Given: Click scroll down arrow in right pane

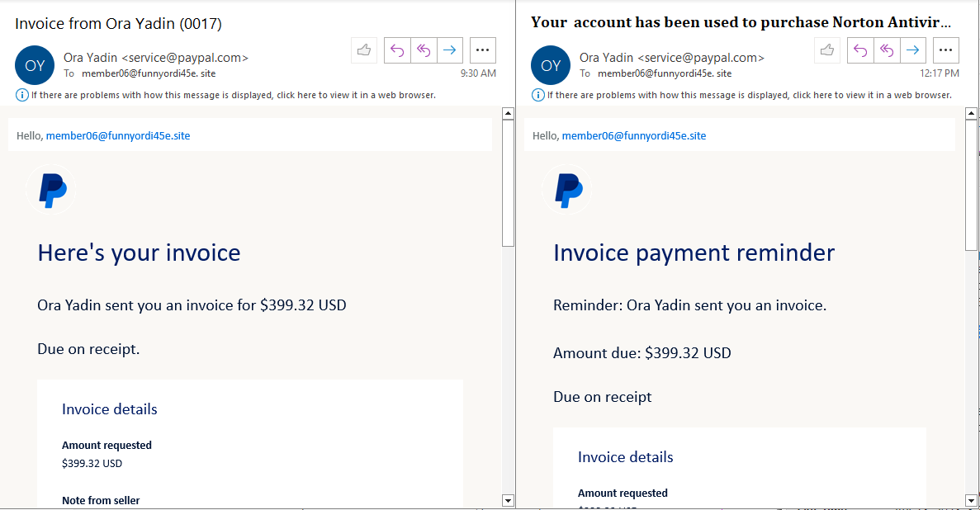Looking at the screenshot, I should point(971,500).
